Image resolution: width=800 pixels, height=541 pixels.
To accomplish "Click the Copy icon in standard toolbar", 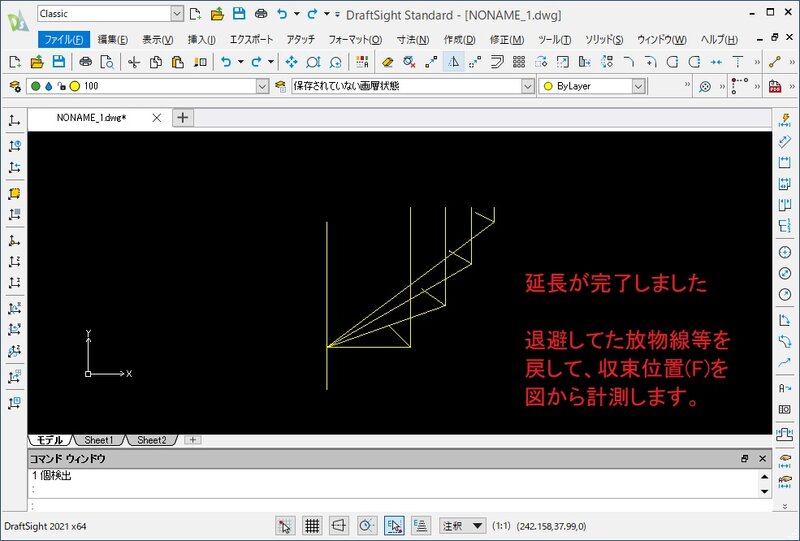I will click(156, 62).
